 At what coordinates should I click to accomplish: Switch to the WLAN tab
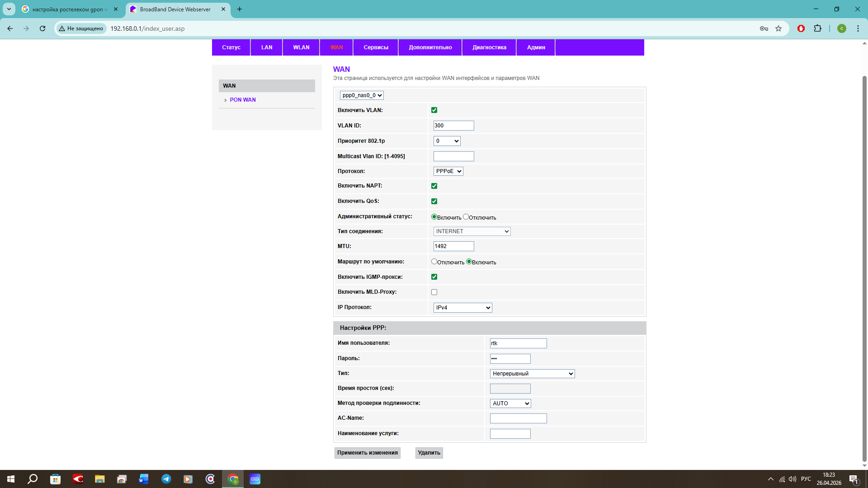pyautogui.click(x=301, y=47)
